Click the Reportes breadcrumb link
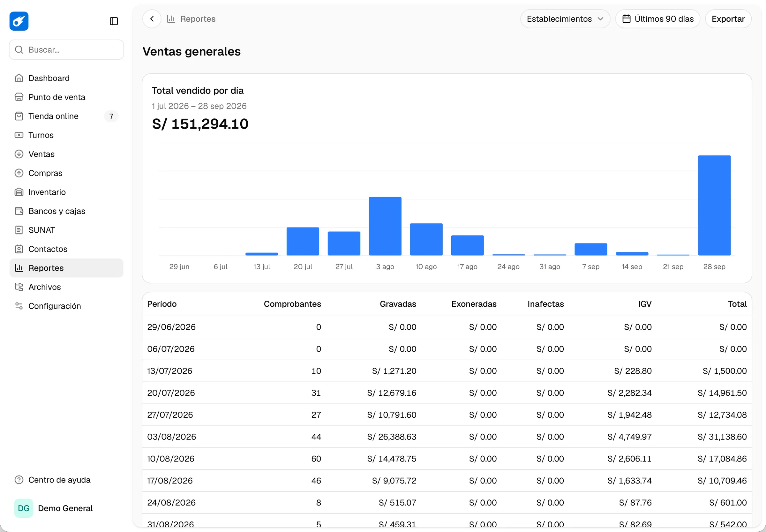766x532 pixels. point(198,19)
